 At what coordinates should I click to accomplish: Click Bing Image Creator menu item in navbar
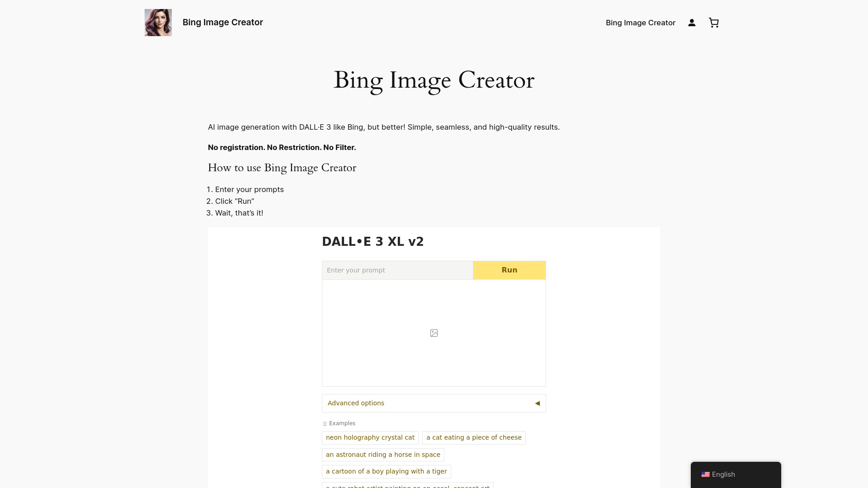click(x=640, y=23)
